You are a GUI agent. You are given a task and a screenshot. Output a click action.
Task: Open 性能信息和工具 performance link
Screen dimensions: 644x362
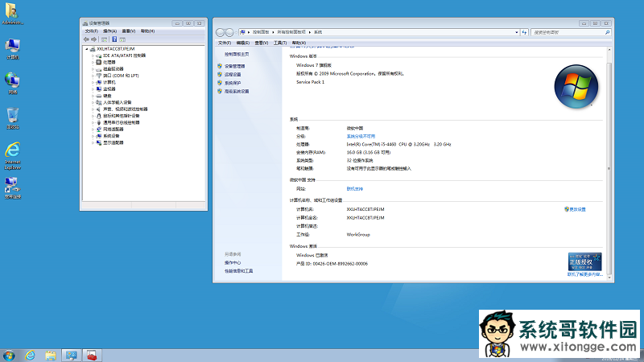pos(238,271)
